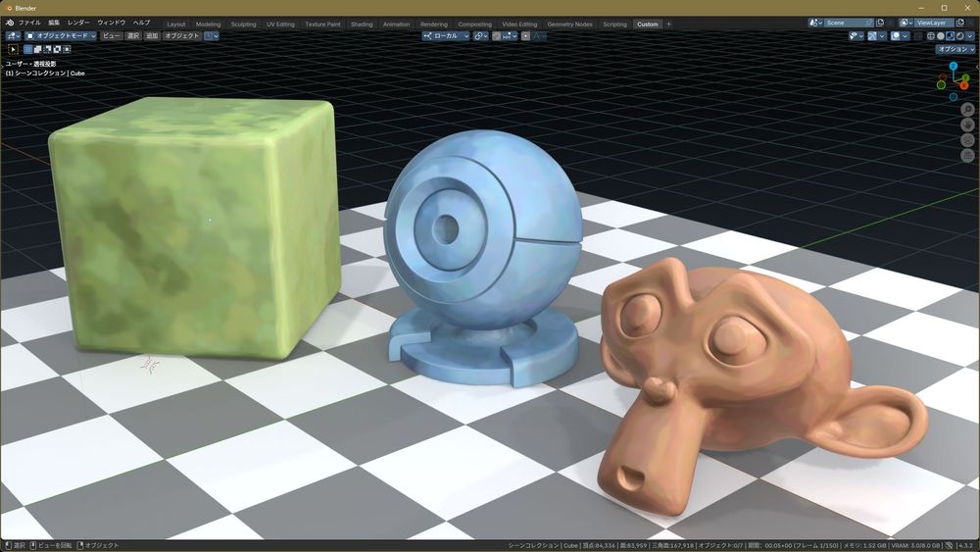Switch to the Rendering workspace tab
Viewport: 980px width, 552px height.
tap(434, 25)
